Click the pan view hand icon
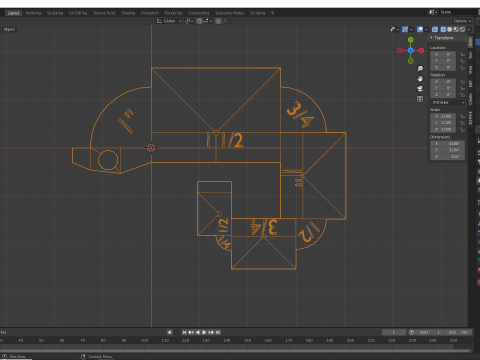The height and width of the screenshot is (360, 480). coord(420,79)
